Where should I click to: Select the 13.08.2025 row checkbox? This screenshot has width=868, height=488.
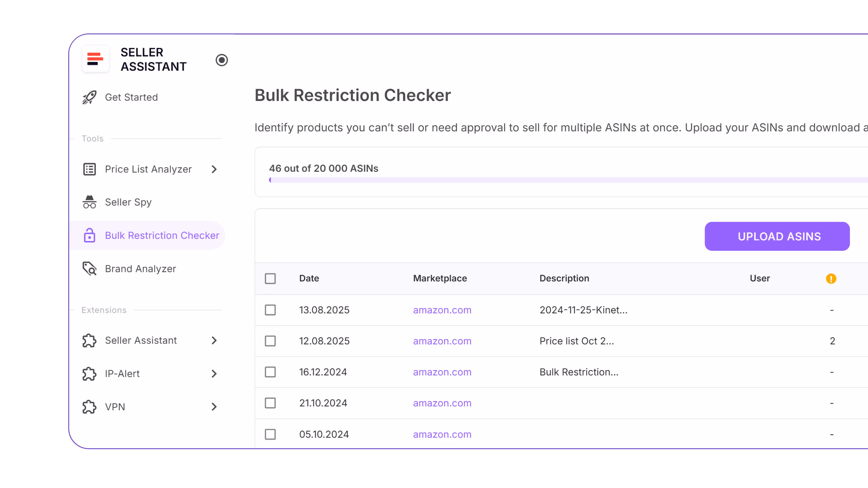[x=270, y=310]
